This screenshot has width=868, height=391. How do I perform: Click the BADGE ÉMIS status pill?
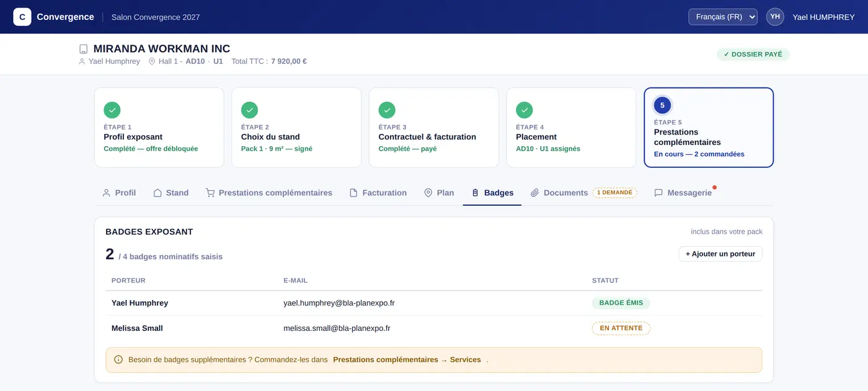[x=621, y=303]
